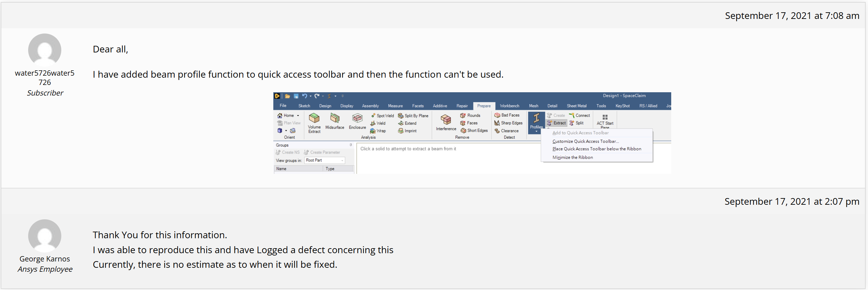868x290 pixels.
Task: Switch to the Workbench ribbon tab
Action: click(x=510, y=106)
